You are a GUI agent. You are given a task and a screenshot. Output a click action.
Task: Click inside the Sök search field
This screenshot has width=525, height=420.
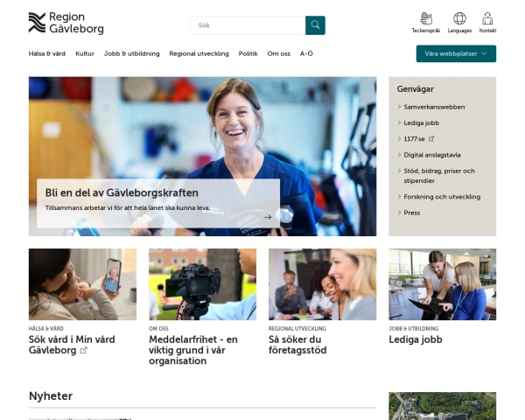(248, 25)
